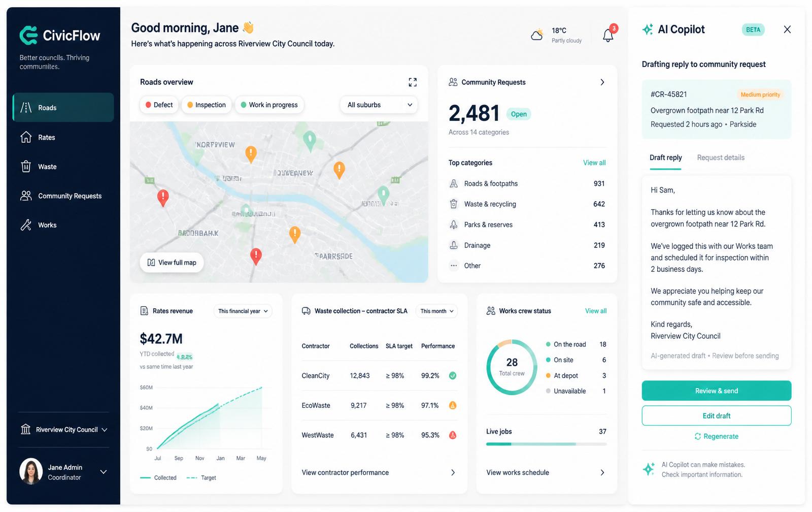Regenerate the AI draft reply
This screenshot has width=812, height=512.
pyautogui.click(x=716, y=436)
